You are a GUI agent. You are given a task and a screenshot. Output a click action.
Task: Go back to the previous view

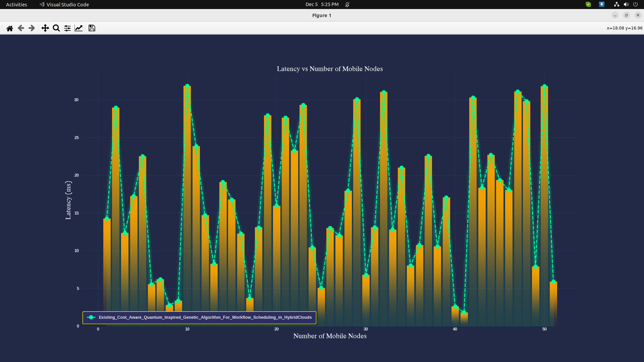[x=21, y=28]
